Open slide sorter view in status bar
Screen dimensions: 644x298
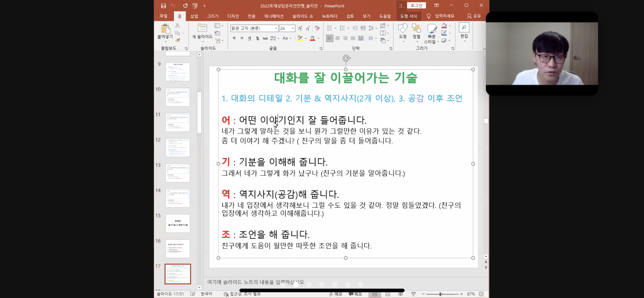coord(387,294)
